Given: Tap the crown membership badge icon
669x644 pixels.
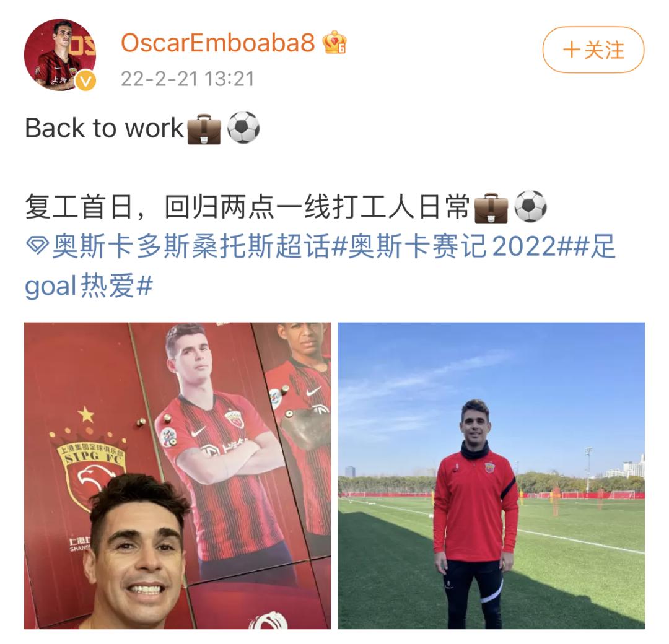Looking at the screenshot, I should (x=334, y=43).
